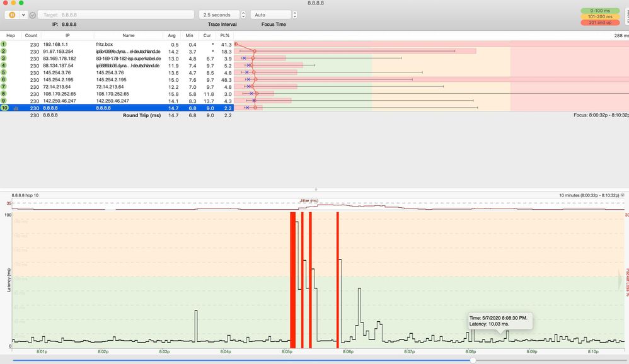Open the Auto Focus Time combo box

click(271, 15)
